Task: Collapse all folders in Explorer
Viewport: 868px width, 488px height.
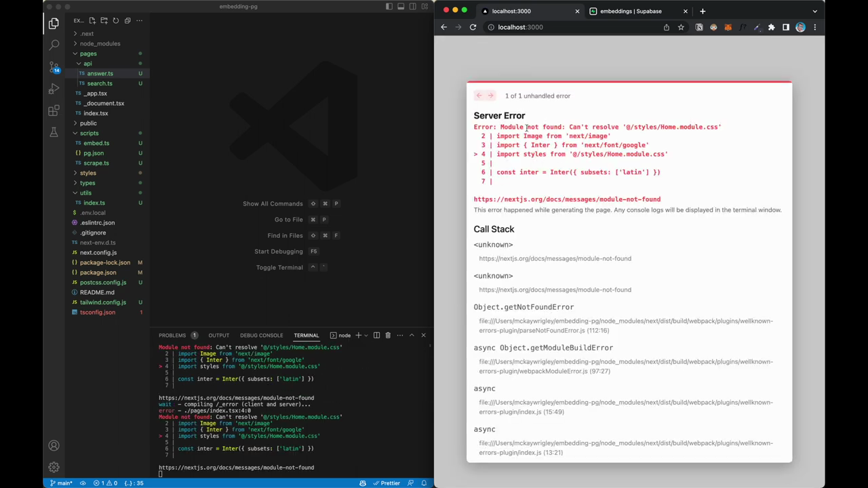Action: point(127,20)
